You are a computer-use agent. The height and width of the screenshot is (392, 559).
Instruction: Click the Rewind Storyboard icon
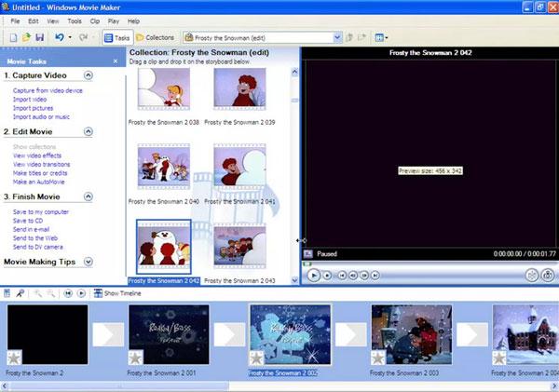point(68,293)
